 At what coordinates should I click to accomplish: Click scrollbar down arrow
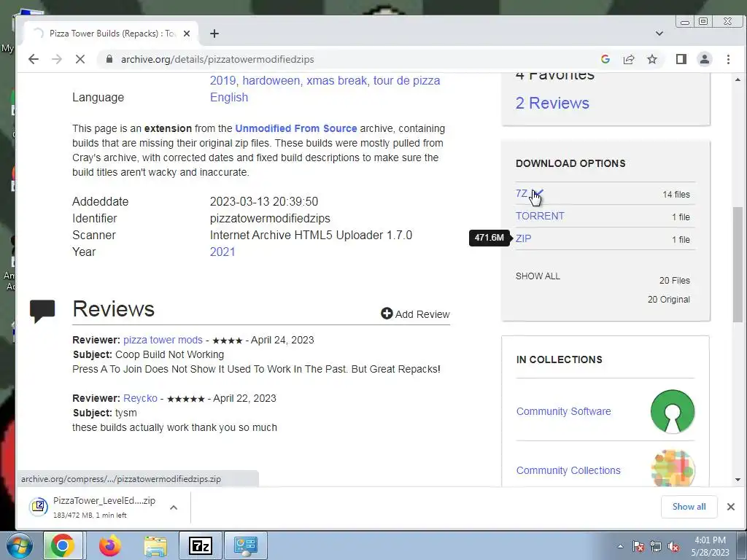tap(738, 480)
